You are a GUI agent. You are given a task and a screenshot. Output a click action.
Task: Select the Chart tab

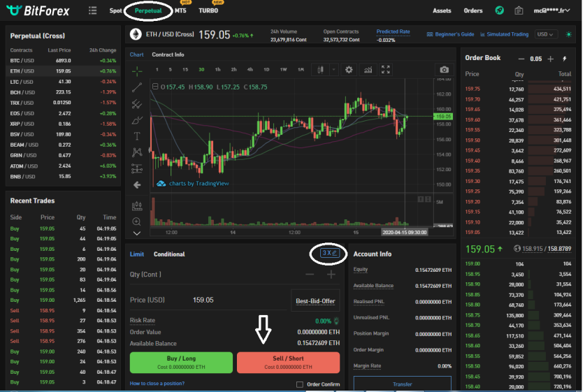[x=136, y=55]
